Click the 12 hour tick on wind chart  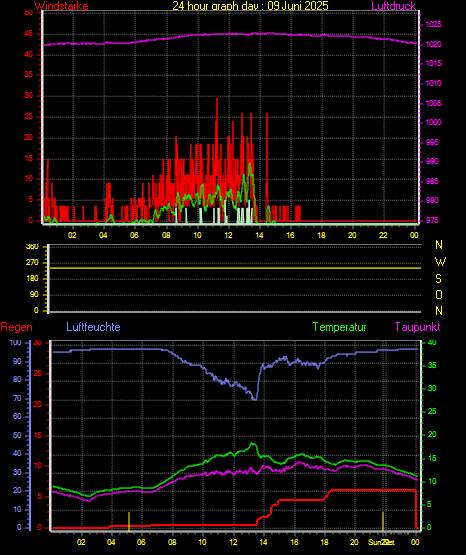[x=228, y=235]
